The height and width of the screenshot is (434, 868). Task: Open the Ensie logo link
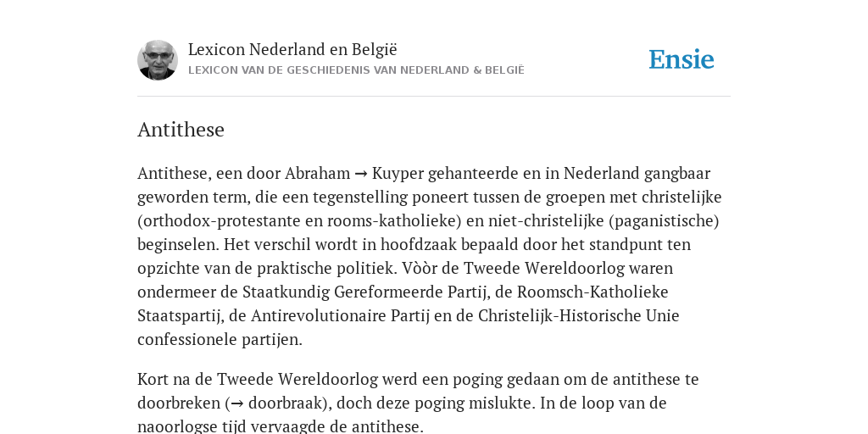click(682, 60)
